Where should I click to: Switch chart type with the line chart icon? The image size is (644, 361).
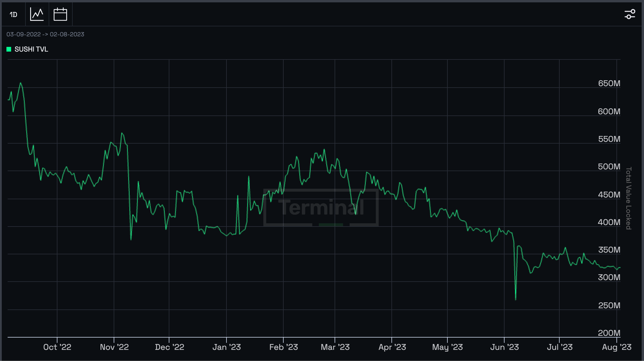[x=37, y=14]
